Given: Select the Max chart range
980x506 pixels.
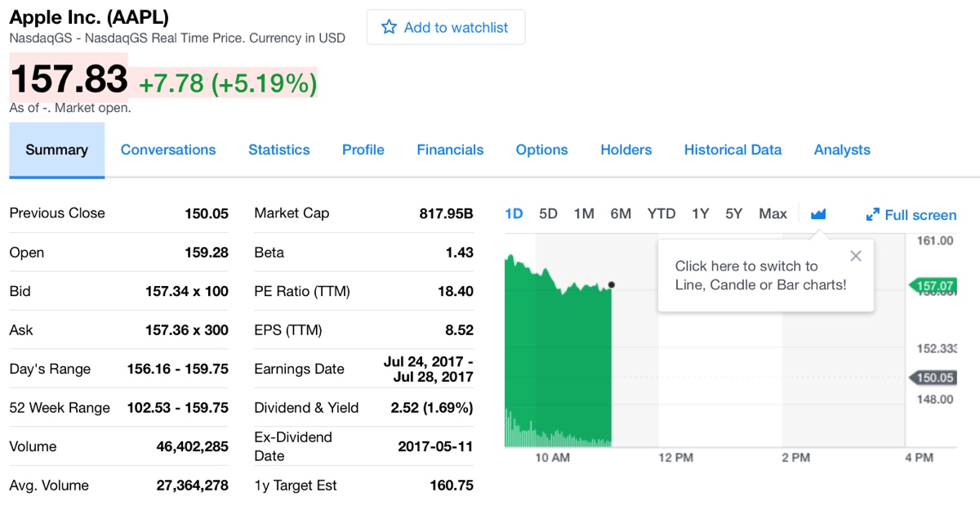Looking at the screenshot, I should click(x=773, y=213).
